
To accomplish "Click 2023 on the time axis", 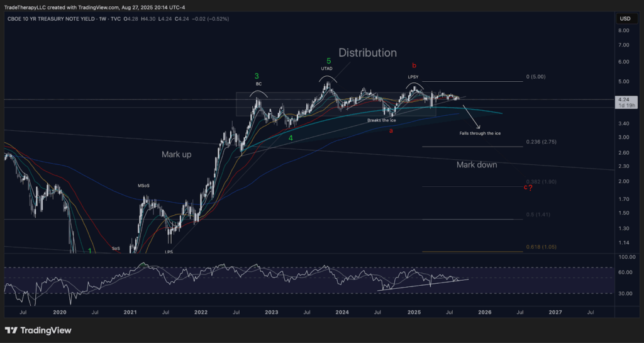I will 271,312.
